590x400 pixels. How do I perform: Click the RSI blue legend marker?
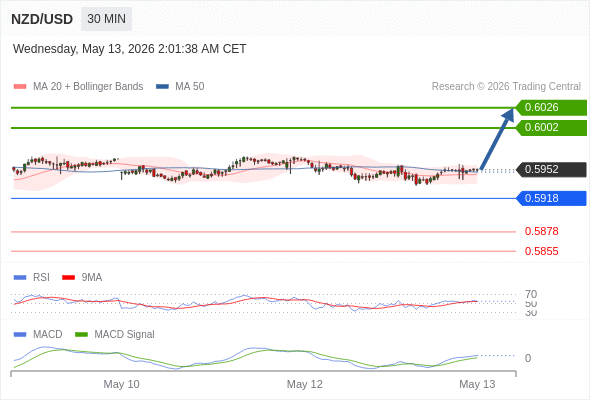click(20, 278)
